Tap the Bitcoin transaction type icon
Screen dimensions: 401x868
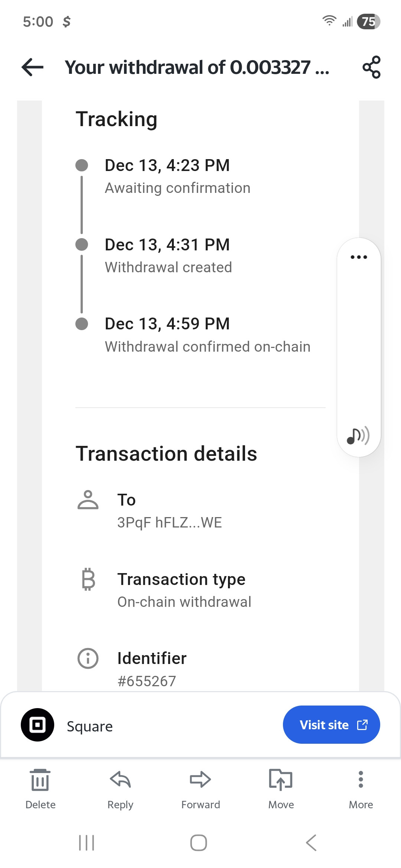tap(88, 579)
